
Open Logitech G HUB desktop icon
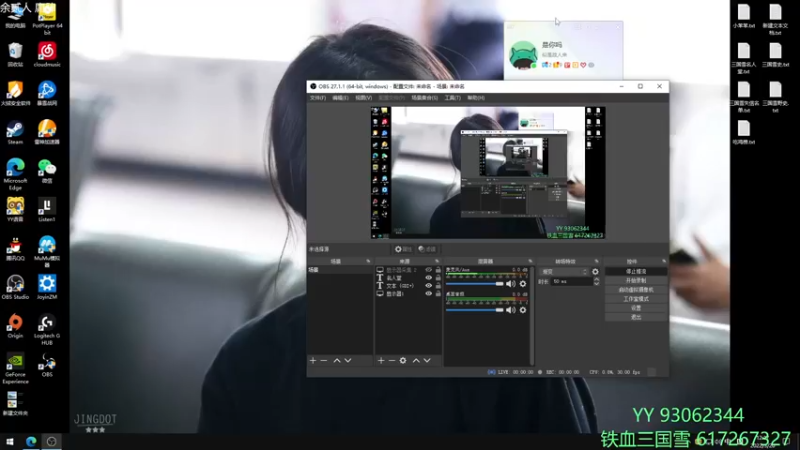pyautogui.click(x=47, y=330)
